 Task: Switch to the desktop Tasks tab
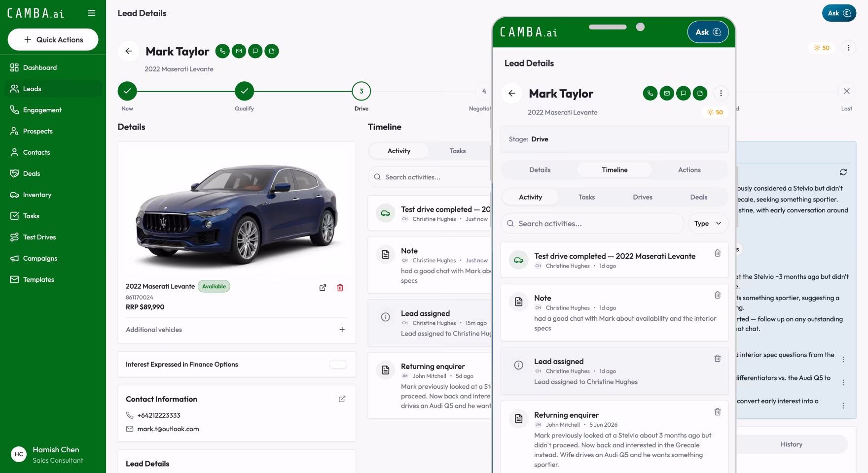(x=457, y=151)
